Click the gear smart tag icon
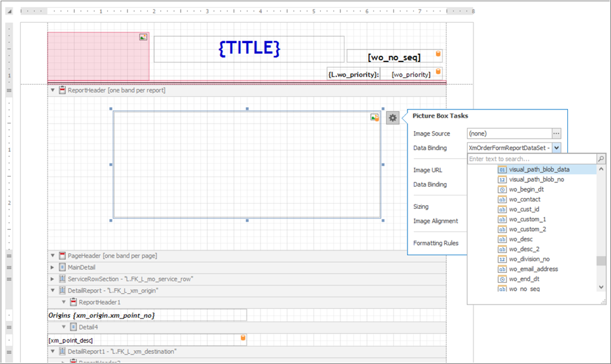 point(393,118)
